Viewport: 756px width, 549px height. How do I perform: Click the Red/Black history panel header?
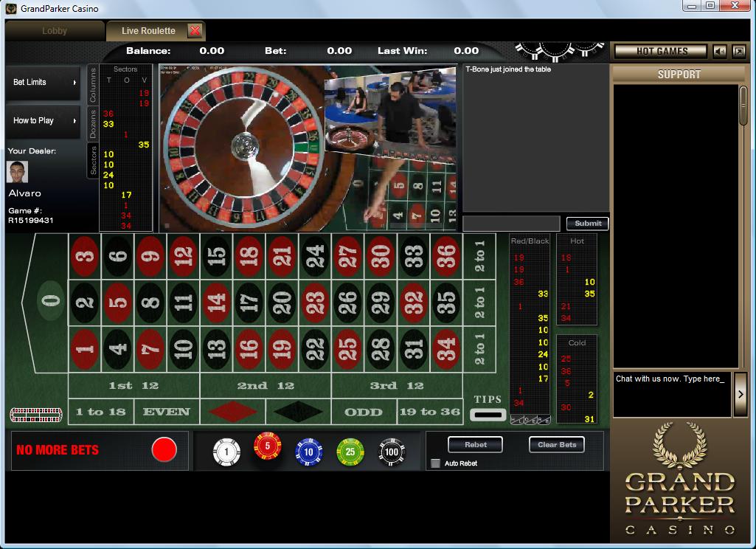pyautogui.click(x=530, y=241)
